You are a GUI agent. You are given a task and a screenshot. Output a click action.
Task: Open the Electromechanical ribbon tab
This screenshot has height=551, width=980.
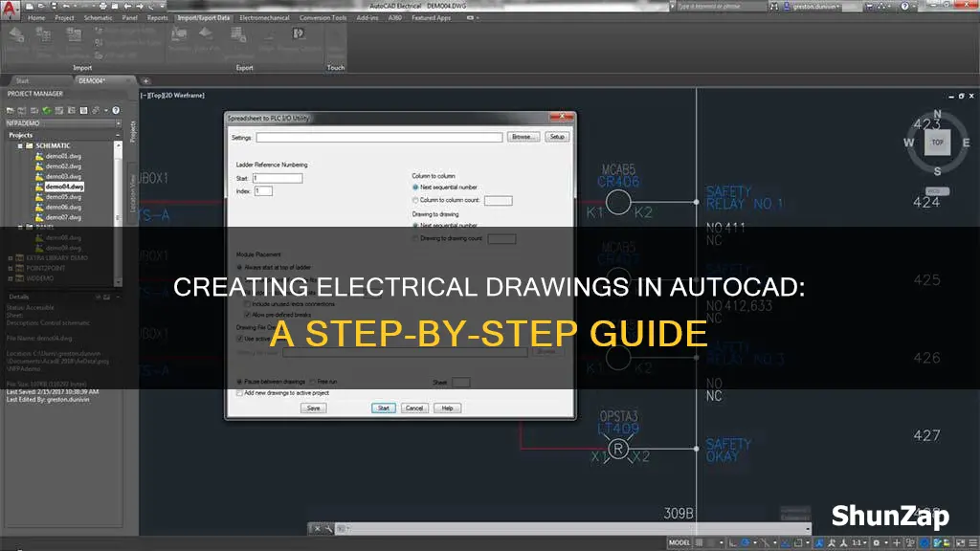(265, 18)
